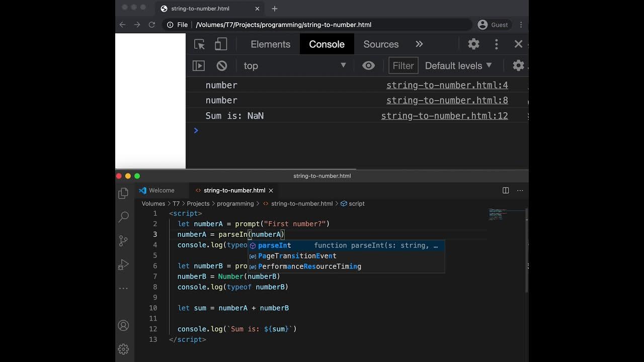Screen dimensions: 644x362
Task: Select the PerformanceResourceTiming suggestion
Action: pyautogui.click(x=346, y=266)
